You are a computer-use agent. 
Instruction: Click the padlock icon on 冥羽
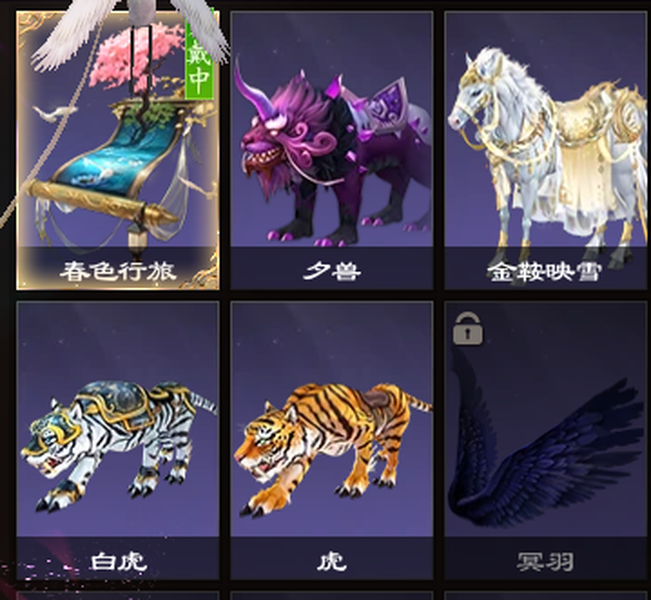(468, 328)
